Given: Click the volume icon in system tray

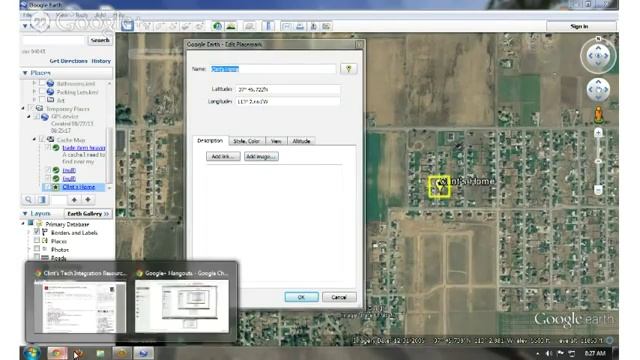Looking at the screenshot, I should tap(549, 353).
